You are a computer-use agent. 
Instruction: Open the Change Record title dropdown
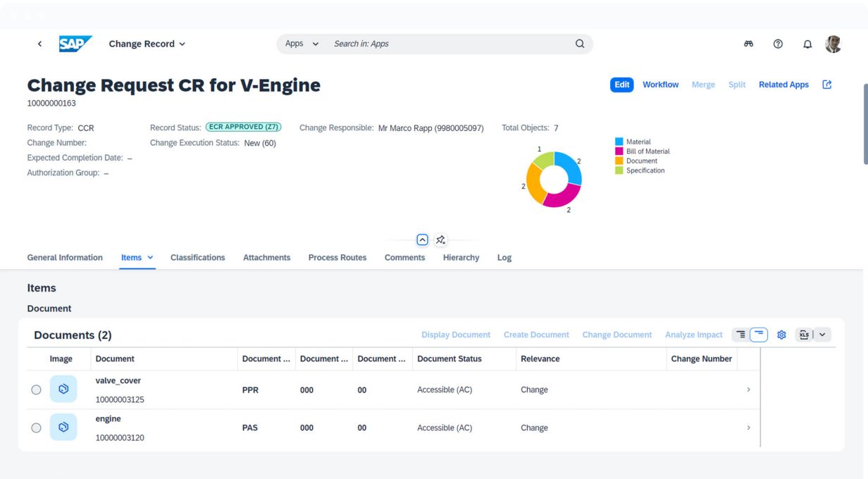(x=147, y=44)
